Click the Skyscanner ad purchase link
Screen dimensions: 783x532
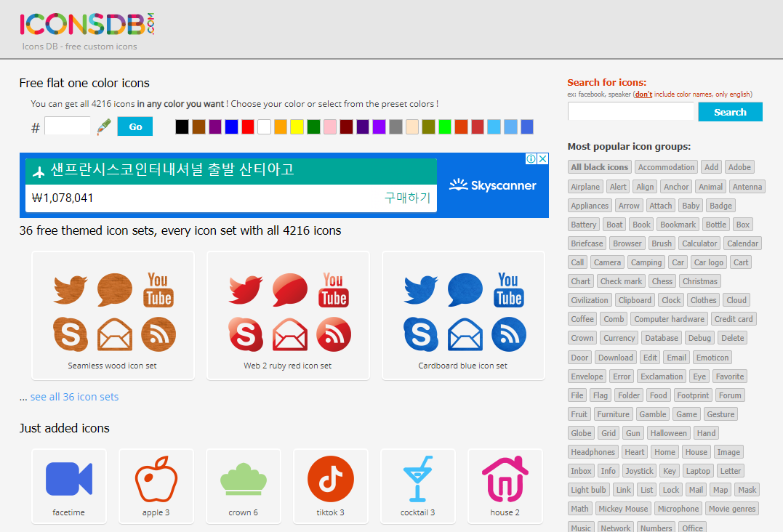(x=407, y=198)
